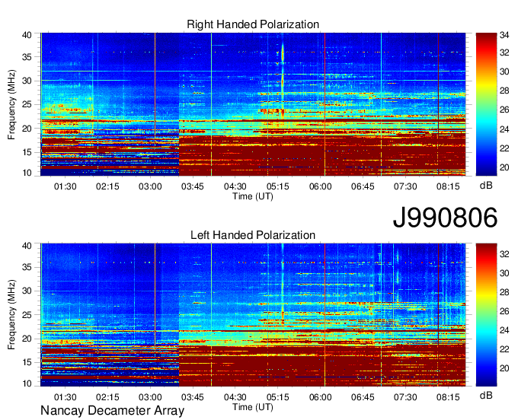Click the 02:15 time tick of Left Handed plot

(107, 397)
